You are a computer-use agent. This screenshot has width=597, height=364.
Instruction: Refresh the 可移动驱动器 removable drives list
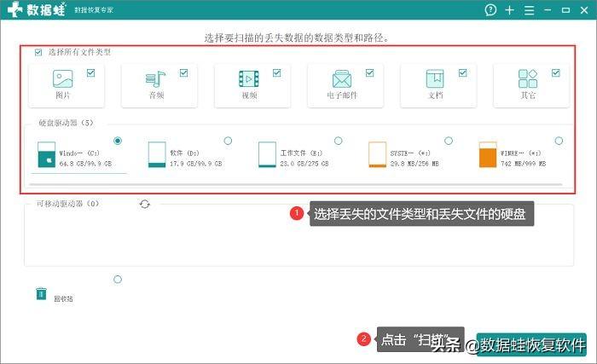(x=145, y=205)
